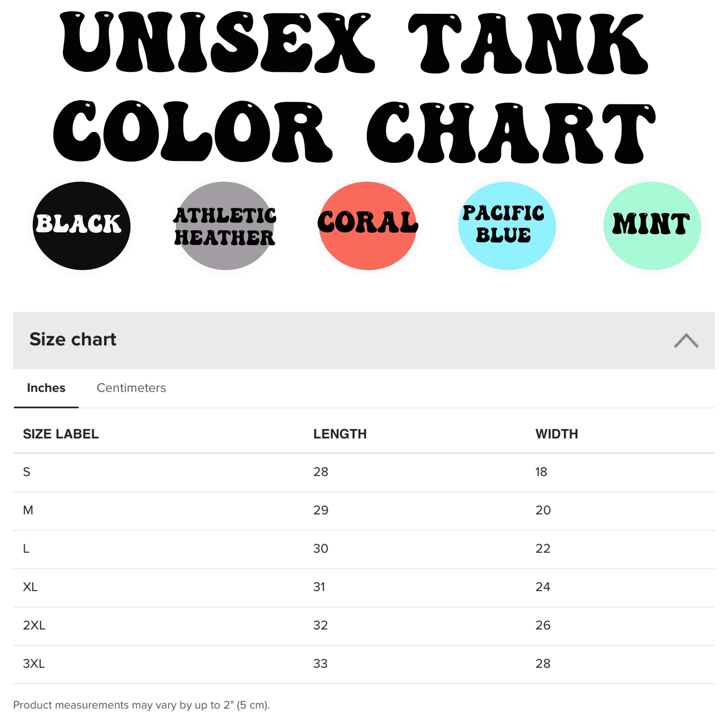Pick the Pacific Blue color circle
Viewport: 728px width, 728px height.
(x=507, y=226)
